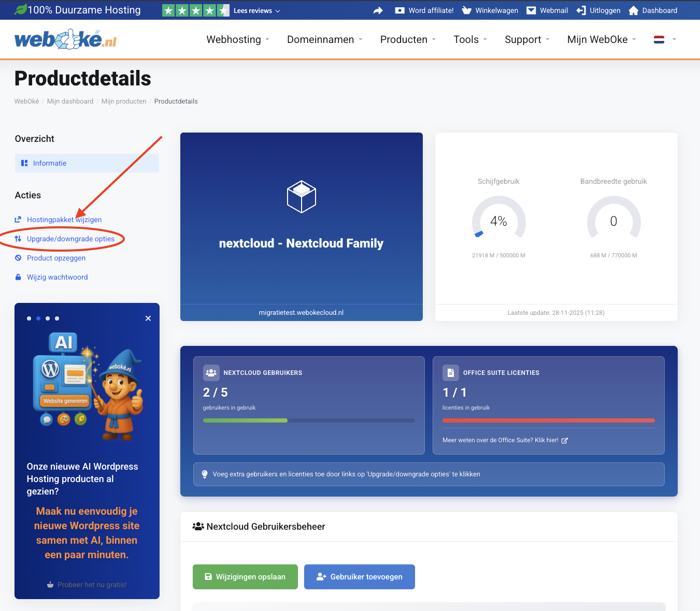Open the Producten menu
The image size is (700, 611).
coord(404,39)
